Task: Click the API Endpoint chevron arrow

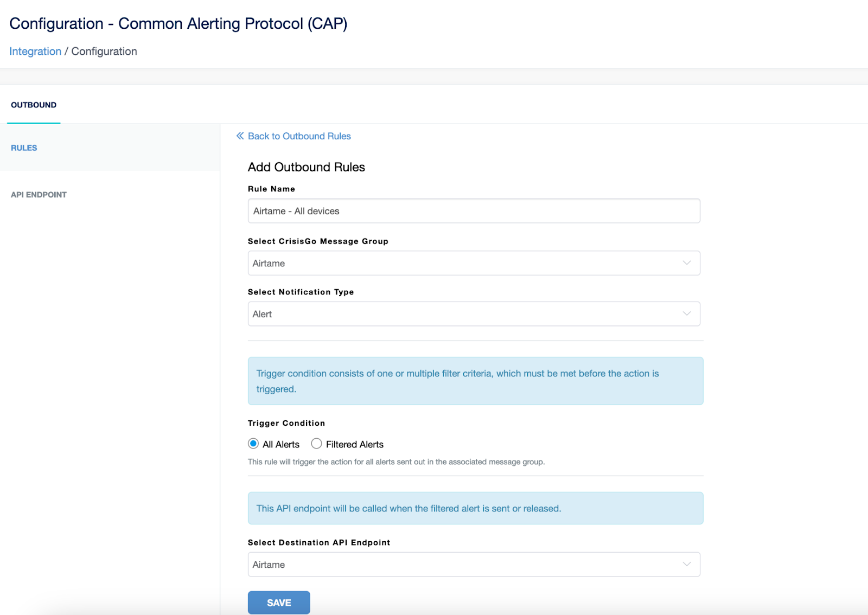Action: (687, 565)
